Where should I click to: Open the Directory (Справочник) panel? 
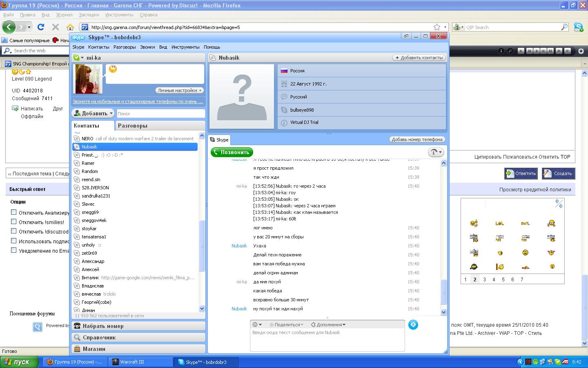point(138,337)
